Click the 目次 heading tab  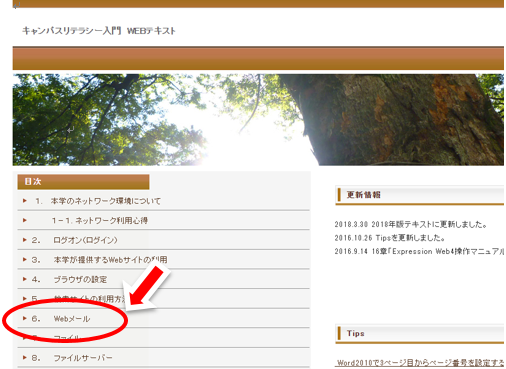tap(83, 182)
